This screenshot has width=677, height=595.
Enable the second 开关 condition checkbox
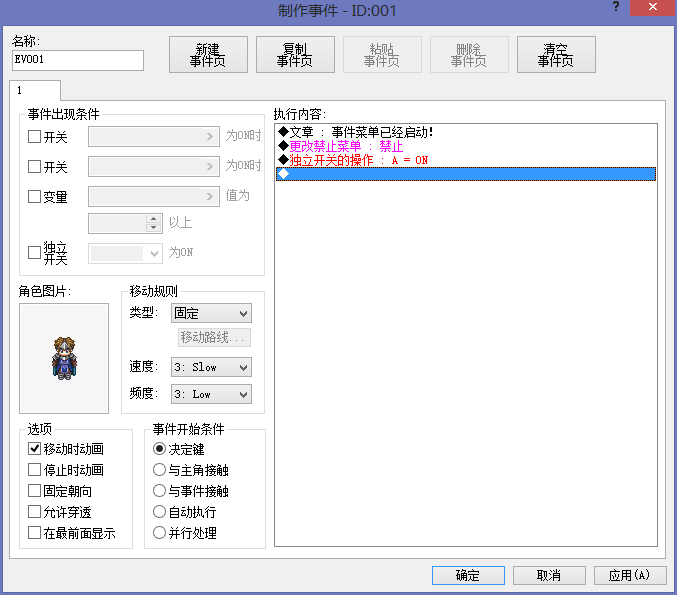pos(34,167)
